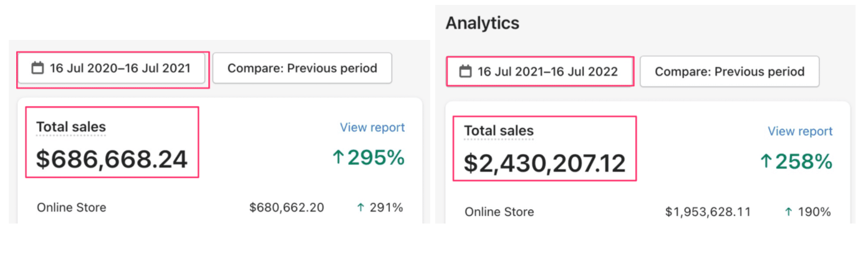Click calendar icon beside 16 Jul 2020 date range
The width and height of the screenshot is (868, 256).
point(37,68)
